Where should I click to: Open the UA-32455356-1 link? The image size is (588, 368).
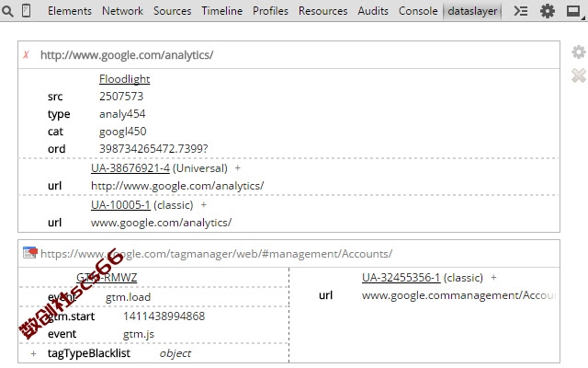[x=401, y=278]
